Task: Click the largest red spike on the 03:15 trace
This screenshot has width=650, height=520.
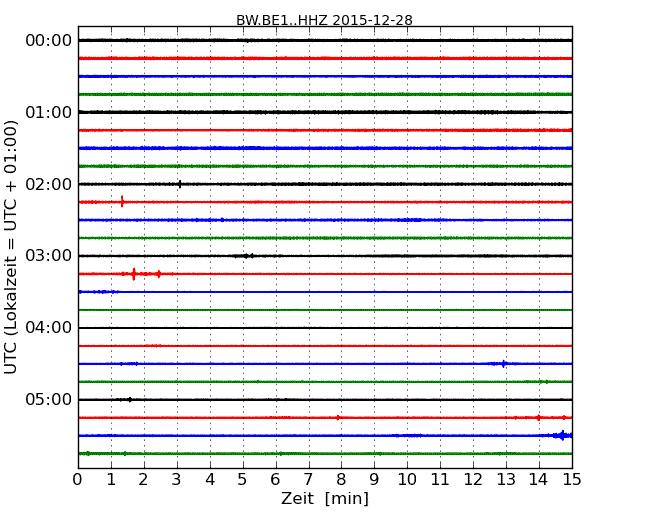Action: point(133,274)
